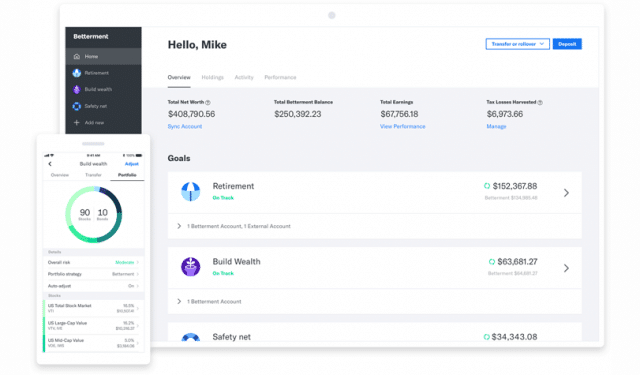Click the Betterment logo text in sidebar
Image resolution: width=640 pixels, height=375 pixels.
[91, 36]
